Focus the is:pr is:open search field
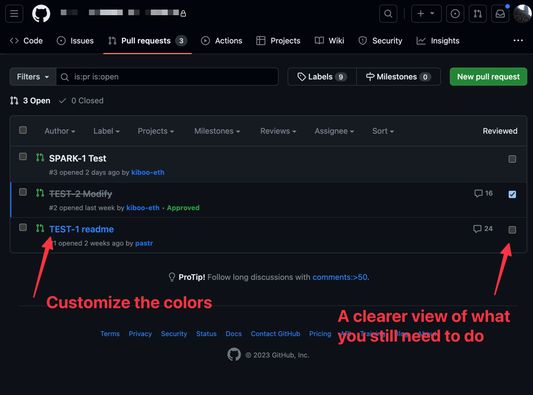 tap(167, 77)
